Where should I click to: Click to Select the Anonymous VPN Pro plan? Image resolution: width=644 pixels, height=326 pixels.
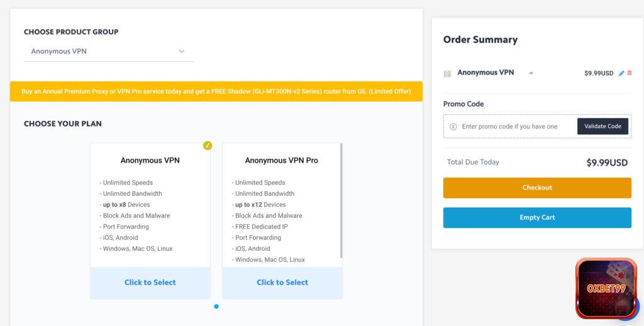(x=282, y=283)
